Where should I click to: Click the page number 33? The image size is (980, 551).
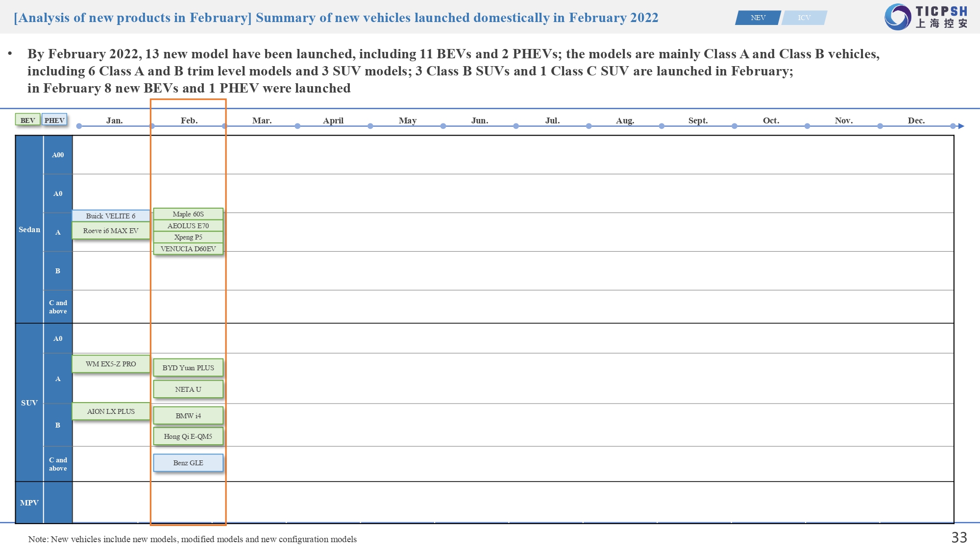click(x=959, y=538)
